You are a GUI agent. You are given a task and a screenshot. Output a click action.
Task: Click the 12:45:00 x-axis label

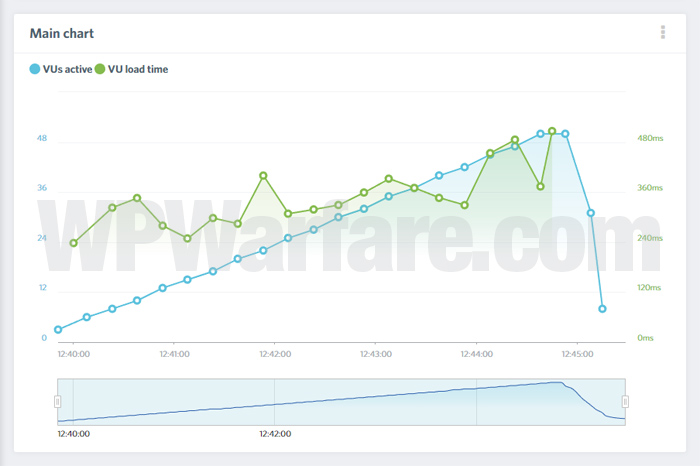[x=578, y=354]
